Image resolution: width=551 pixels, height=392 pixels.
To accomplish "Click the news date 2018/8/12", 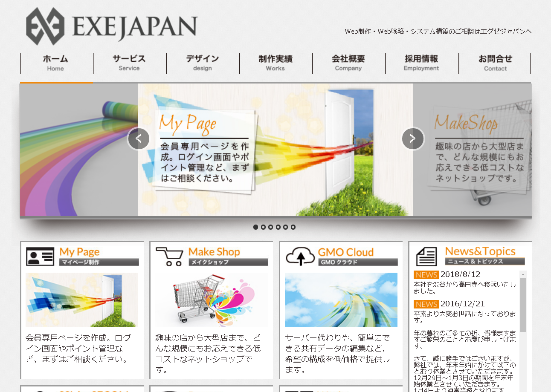I will click(x=461, y=274).
